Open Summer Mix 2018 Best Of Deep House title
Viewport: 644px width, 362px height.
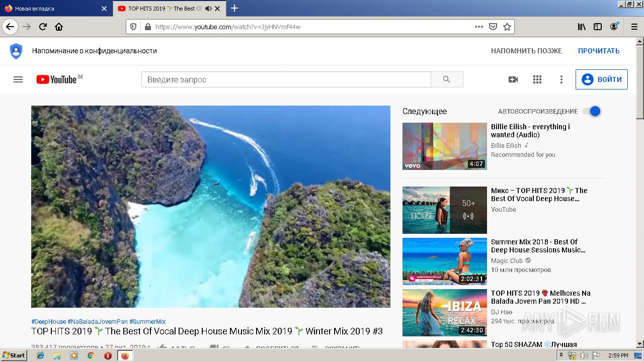point(538,246)
